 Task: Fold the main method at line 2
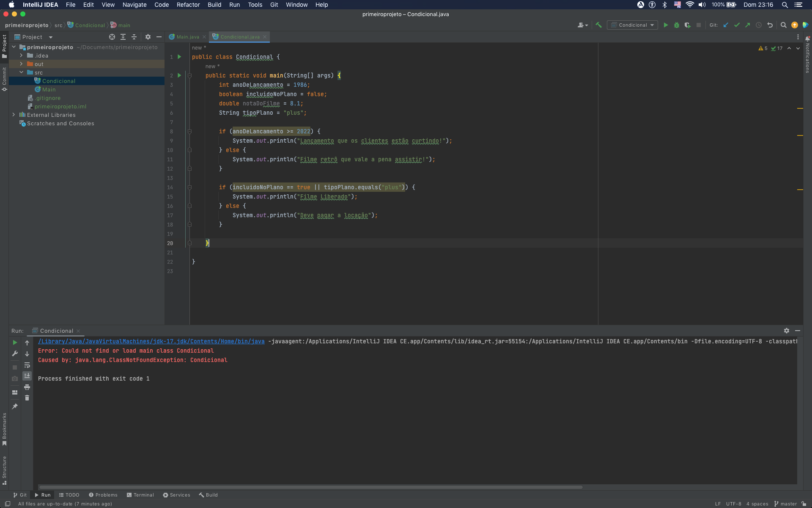[189, 75]
